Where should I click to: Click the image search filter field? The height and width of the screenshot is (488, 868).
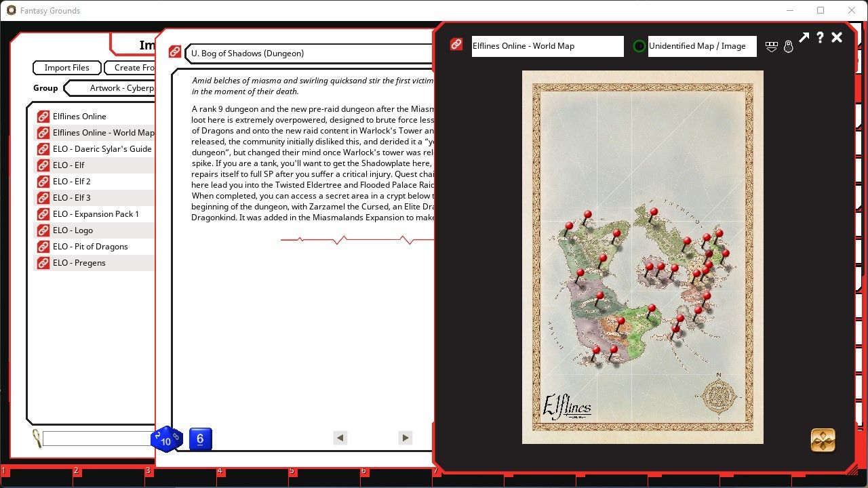[x=98, y=439]
